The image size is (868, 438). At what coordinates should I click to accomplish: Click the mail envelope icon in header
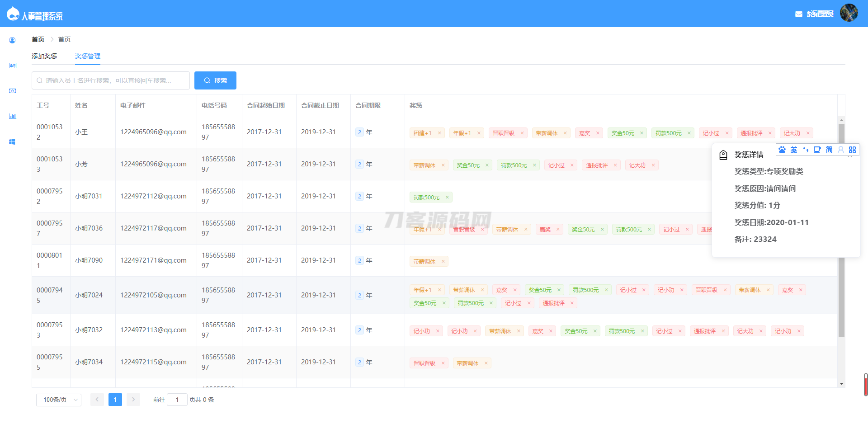798,14
